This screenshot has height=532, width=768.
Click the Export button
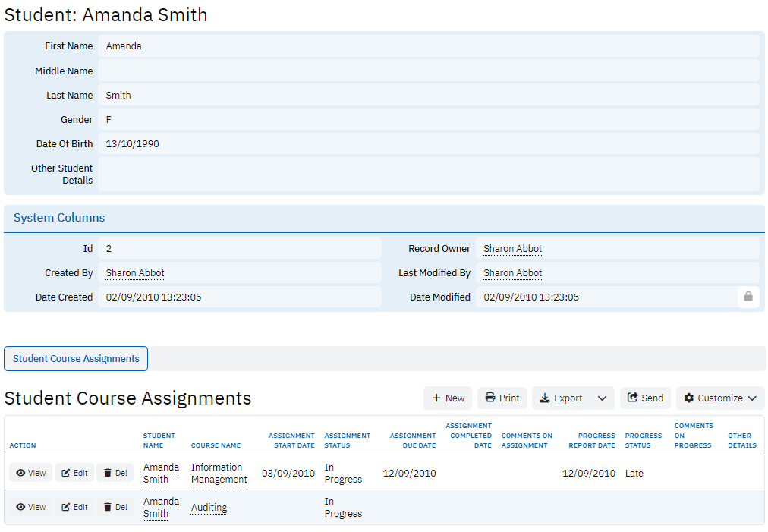click(562, 398)
